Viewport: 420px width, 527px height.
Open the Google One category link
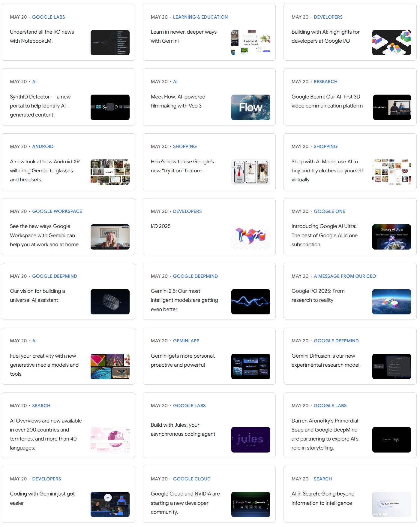pyautogui.click(x=329, y=211)
